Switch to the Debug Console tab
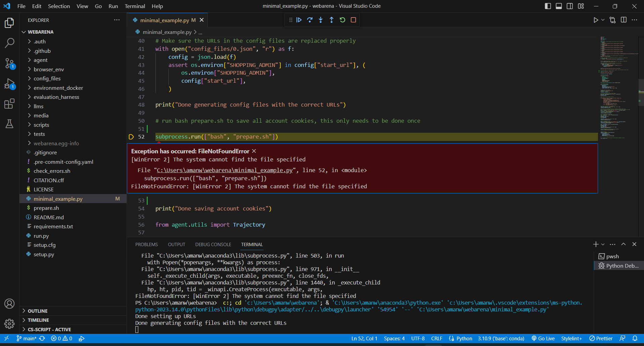The width and height of the screenshot is (644, 346). pyautogui.click(x=213, y=244)
